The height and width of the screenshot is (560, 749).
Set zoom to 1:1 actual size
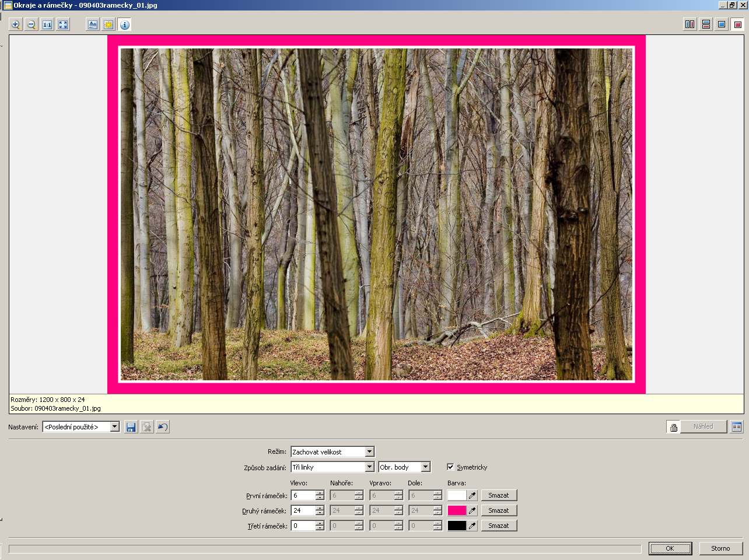click(x=47, y=24)
